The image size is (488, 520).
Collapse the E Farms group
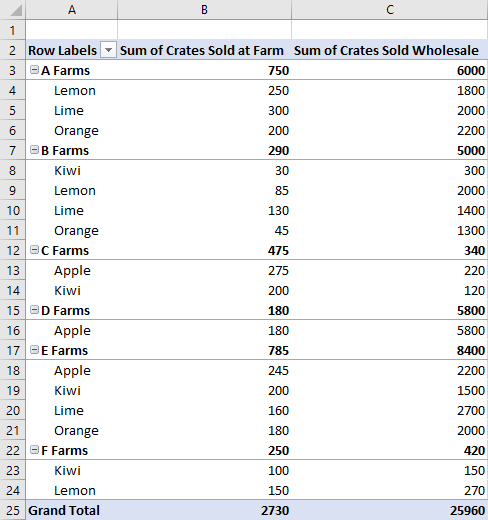(34, 350)
